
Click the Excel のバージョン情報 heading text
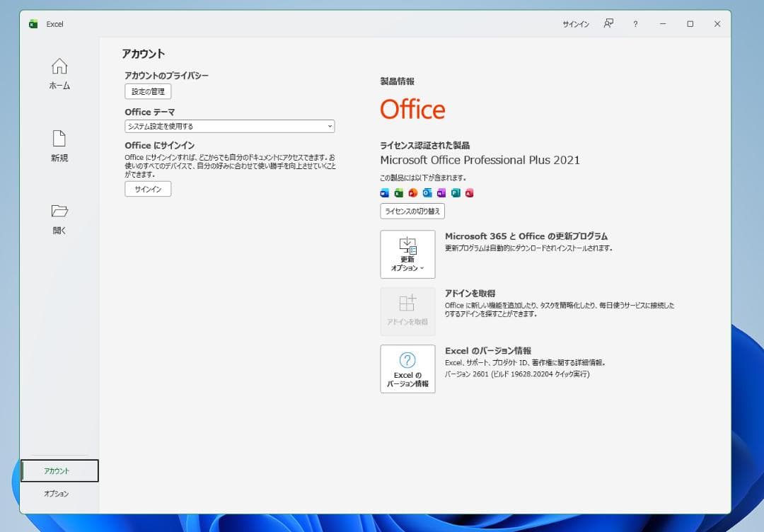tap(488, 351)
